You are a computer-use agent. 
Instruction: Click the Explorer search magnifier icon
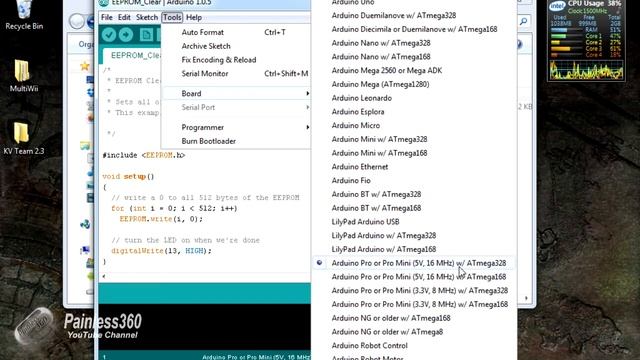tap(524, 21)
